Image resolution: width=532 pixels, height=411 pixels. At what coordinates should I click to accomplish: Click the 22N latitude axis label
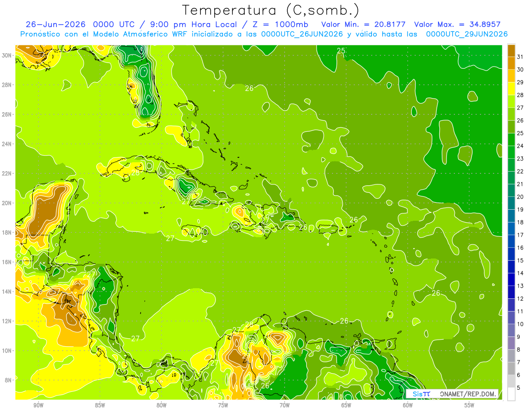pos(7,173)
